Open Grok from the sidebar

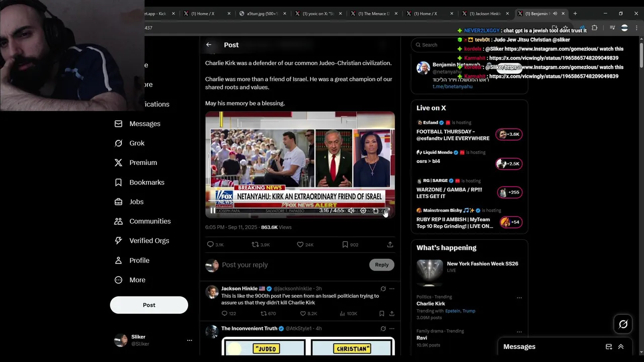point(130,143)
